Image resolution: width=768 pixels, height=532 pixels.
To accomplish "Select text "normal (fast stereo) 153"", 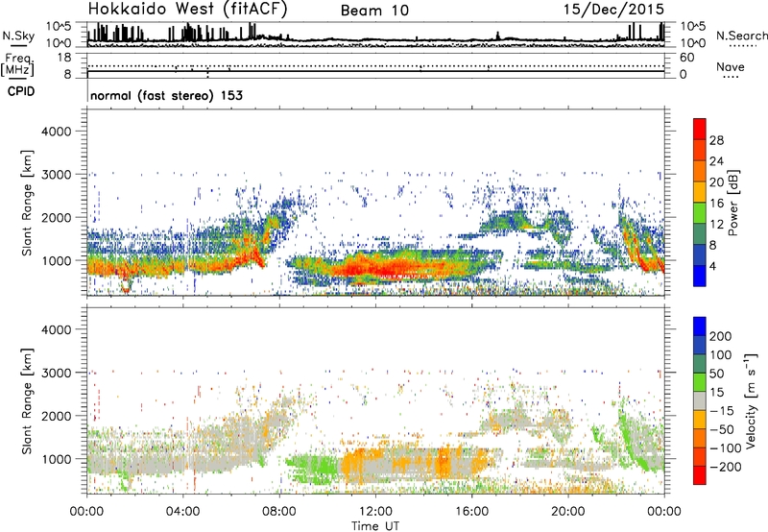I will tap(166, 95).
